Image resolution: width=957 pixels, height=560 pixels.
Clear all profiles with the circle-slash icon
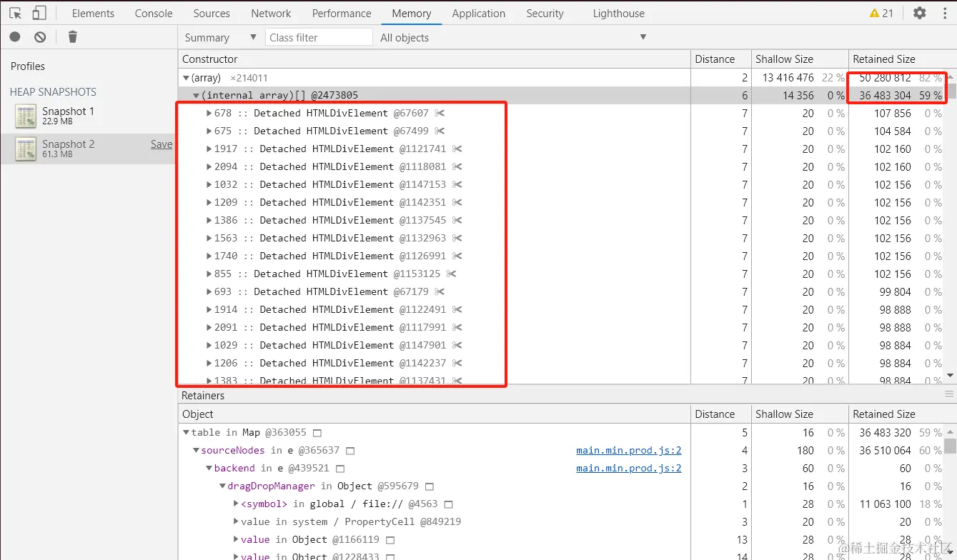(x=40, y=37)
